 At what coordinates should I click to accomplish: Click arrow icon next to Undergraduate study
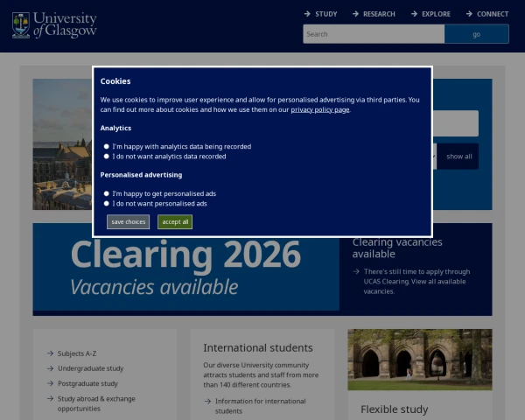pos(50,368)
